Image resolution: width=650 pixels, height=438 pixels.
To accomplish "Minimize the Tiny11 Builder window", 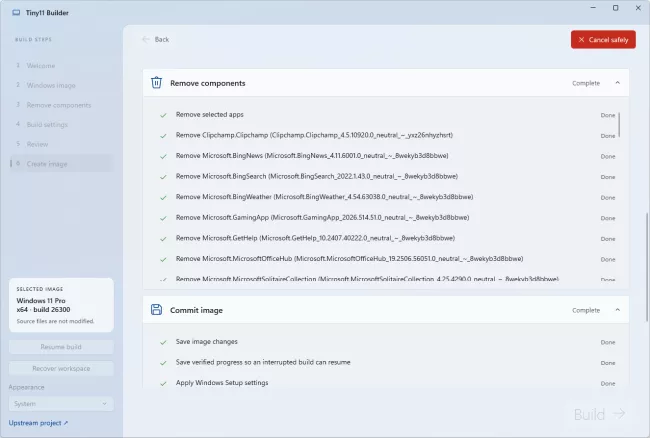I will pyautogui.click(x=593, y=8).
